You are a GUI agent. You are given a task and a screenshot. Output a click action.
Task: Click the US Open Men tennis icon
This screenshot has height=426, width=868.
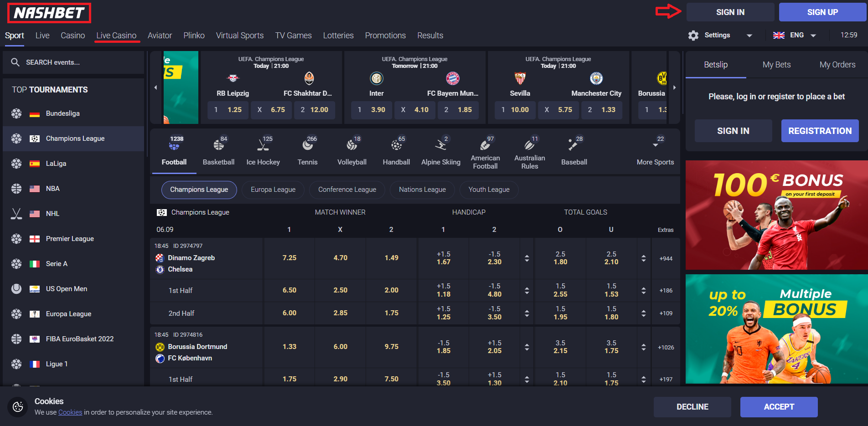(x=16, y=289)
